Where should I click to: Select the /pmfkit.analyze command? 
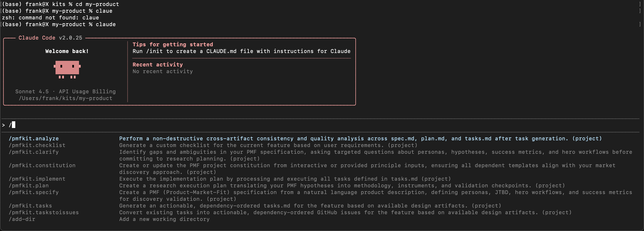34,138
